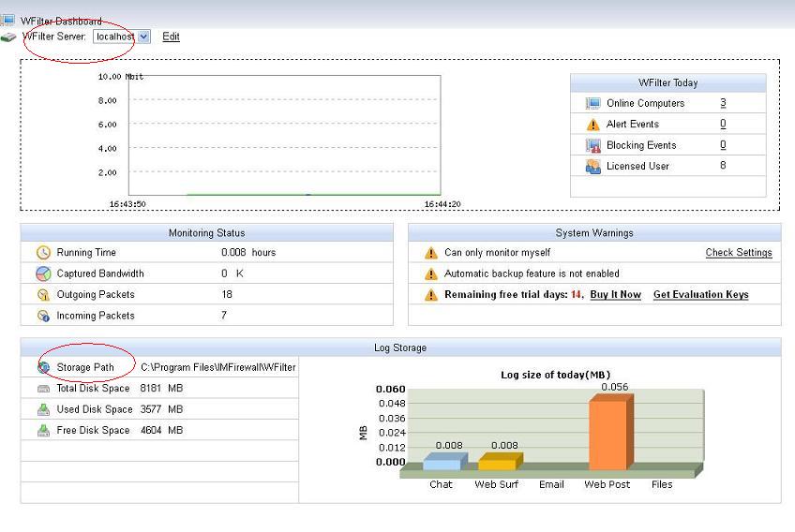The image size is (795, 532).
Task: Click the WFilter Today panel header
Action: click(x=667, y=82)
